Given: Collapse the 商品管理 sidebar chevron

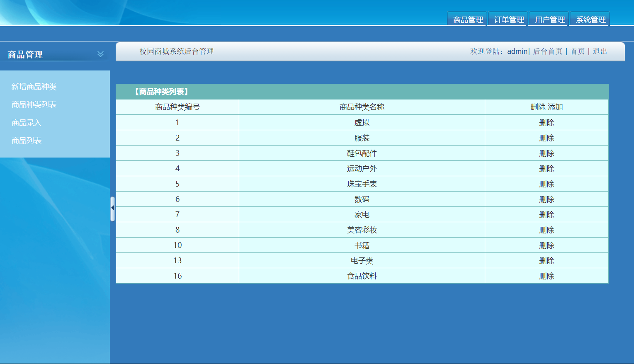Looking at the screenshot, I should pyautogui.click(x=100, y=54).
